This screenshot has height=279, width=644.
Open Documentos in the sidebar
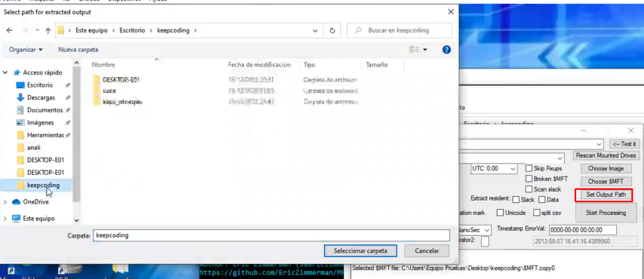pos(45,110)
